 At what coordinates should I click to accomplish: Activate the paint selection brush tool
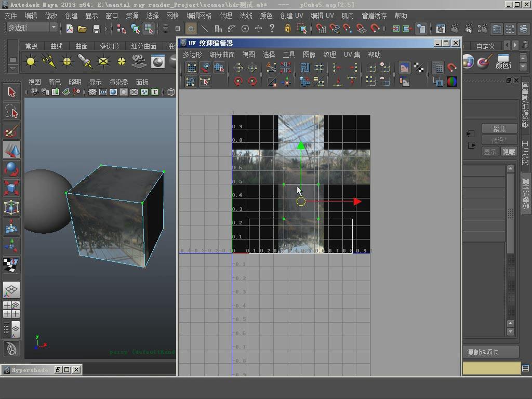[11, 130]
